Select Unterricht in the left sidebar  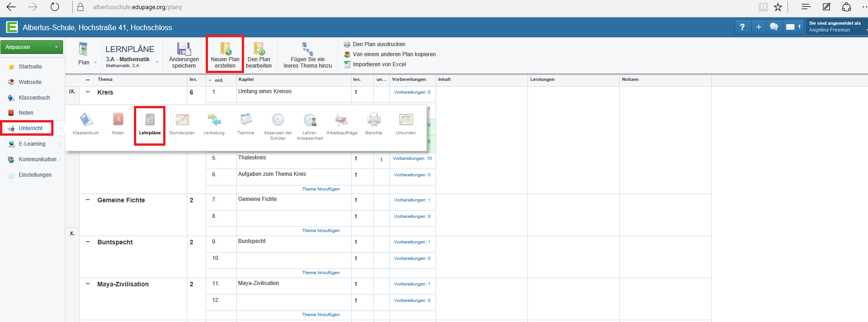30,128
